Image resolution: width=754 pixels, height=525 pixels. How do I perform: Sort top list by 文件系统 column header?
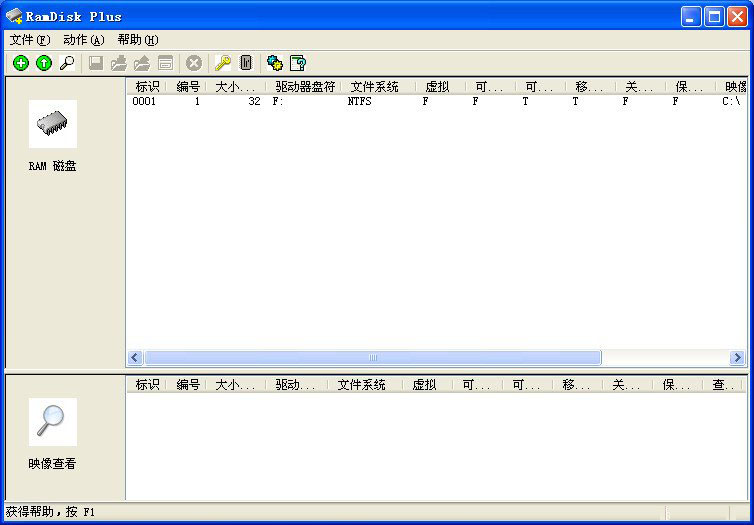tap(374, 87)
